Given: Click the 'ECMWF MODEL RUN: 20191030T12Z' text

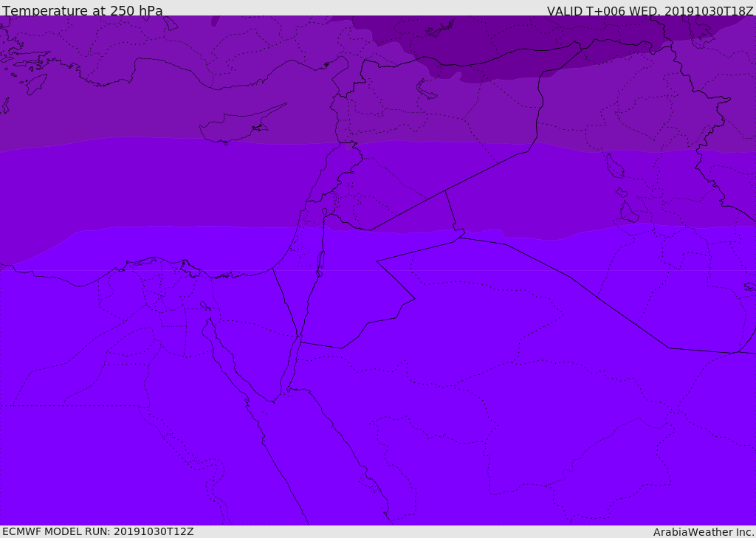Looking at the screenshot, I should click(x=98, y=531).
